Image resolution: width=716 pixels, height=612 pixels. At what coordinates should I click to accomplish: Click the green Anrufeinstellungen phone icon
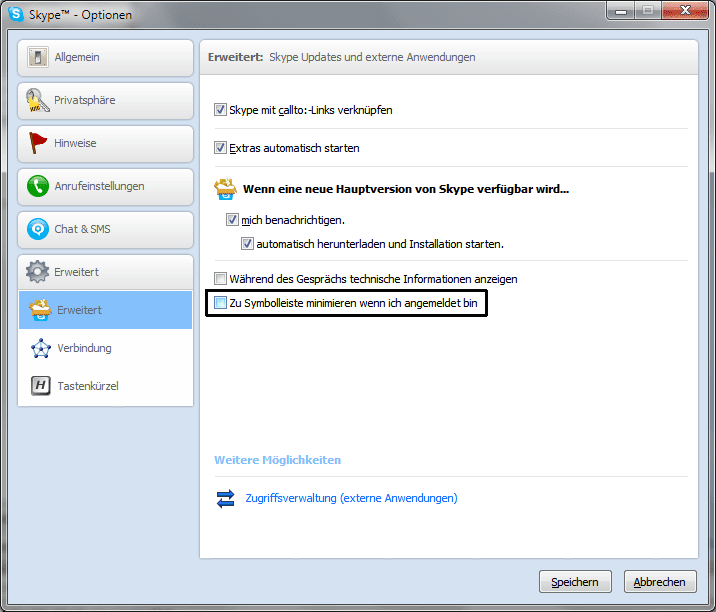[x=37, y=186]
